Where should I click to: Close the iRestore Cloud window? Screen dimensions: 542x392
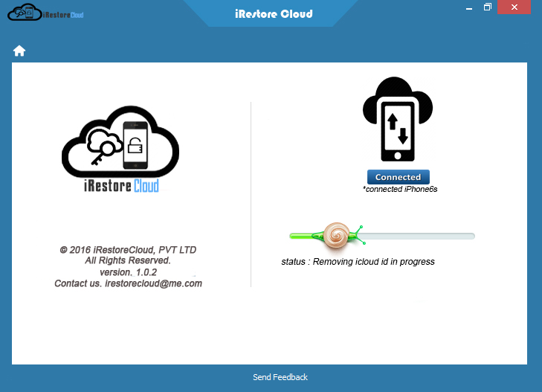pos(514,7)
